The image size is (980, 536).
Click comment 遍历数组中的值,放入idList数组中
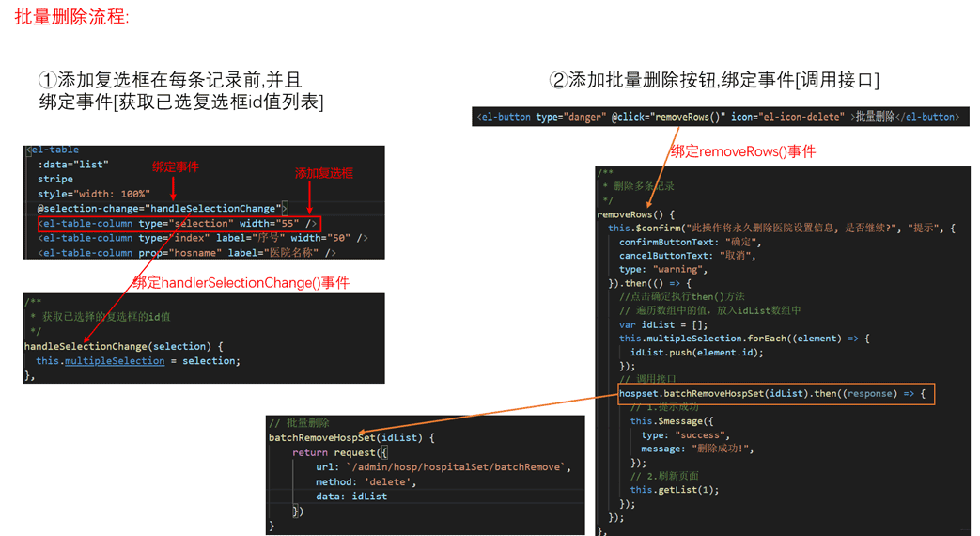click(710, 310)
